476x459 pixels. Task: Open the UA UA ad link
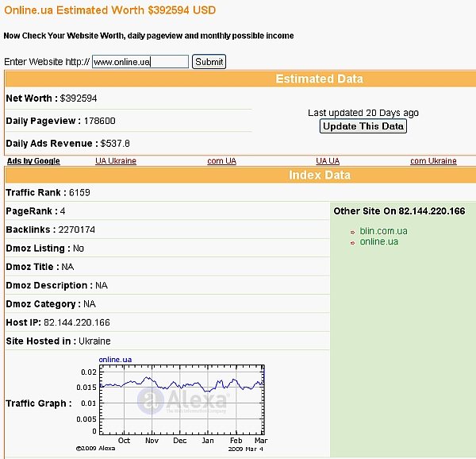coord(327,161)
